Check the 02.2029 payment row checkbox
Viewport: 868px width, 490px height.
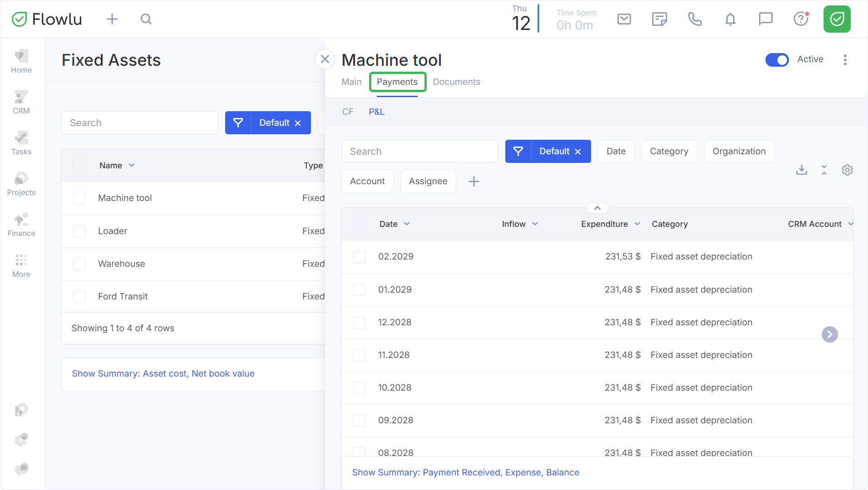pos(359,257)
